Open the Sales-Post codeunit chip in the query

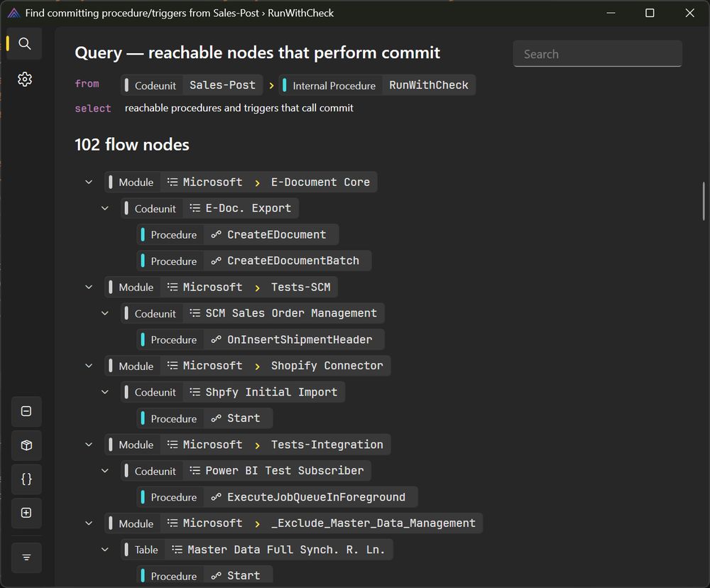pos(192,85)
